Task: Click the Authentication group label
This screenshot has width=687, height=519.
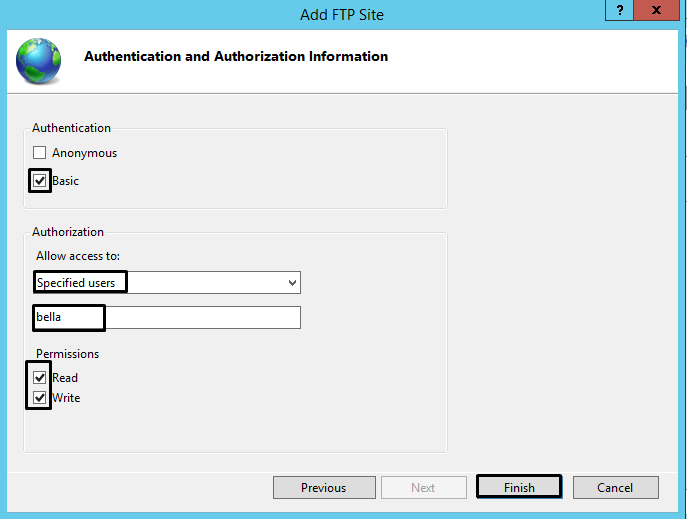Action: click(71, 128)
